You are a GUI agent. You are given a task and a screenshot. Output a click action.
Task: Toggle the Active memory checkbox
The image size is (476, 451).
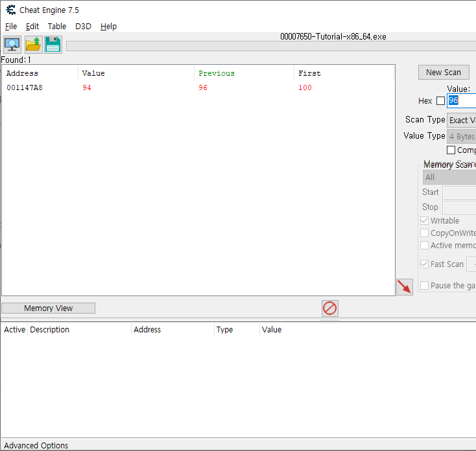tap(424, 245)
